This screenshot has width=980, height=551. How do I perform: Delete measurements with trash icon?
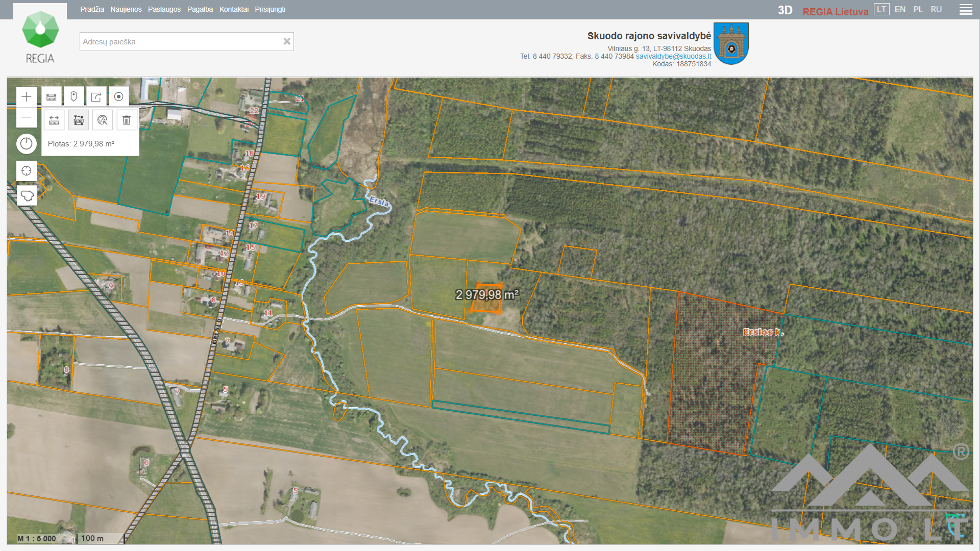pos(127,120)
